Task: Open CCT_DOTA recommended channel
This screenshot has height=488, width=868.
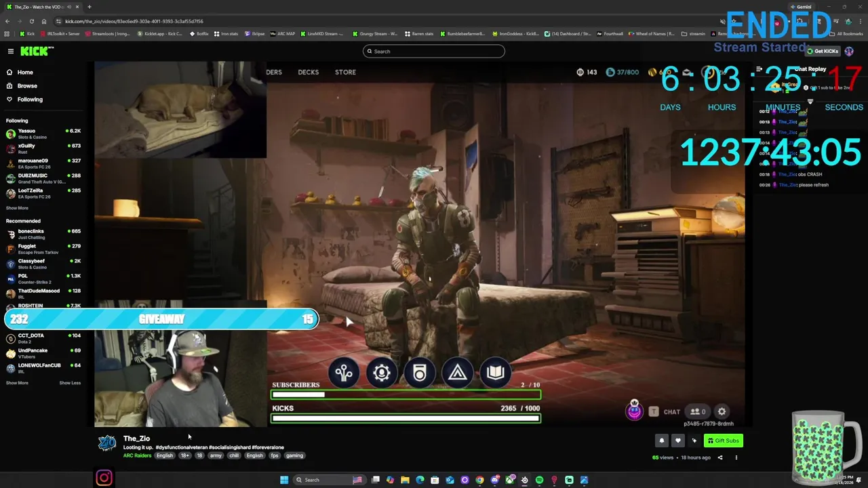Action: click(43, 338)
